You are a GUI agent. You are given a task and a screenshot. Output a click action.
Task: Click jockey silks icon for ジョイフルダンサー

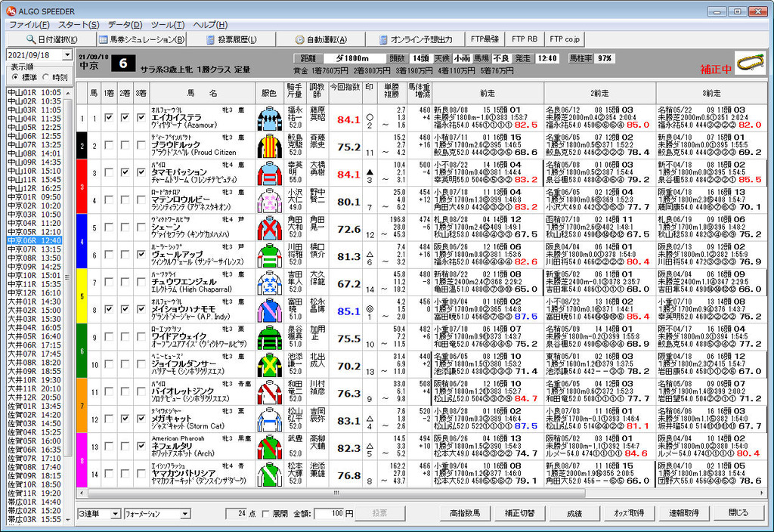click(270, 364)
